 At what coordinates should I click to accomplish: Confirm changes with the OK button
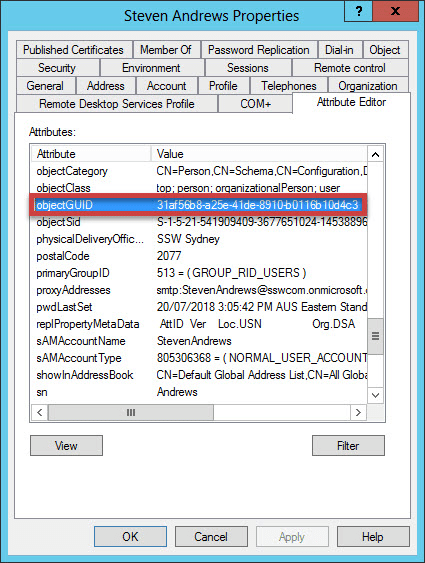[130, 537]
